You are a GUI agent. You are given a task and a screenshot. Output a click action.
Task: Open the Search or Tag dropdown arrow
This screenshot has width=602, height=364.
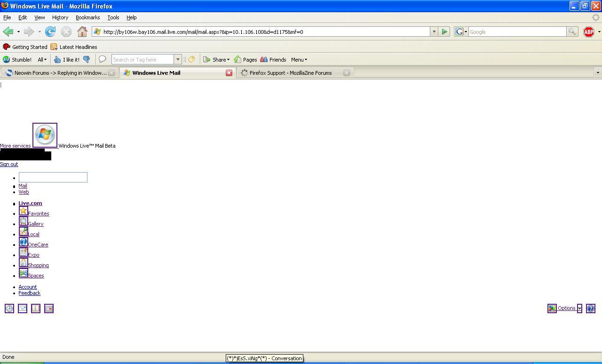click(x=178, y=60)
